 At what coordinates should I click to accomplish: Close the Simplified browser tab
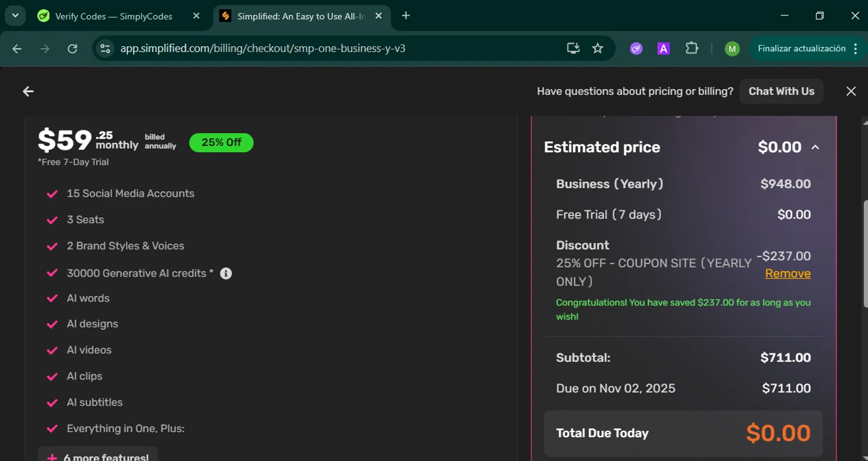[x=378, y=16]
